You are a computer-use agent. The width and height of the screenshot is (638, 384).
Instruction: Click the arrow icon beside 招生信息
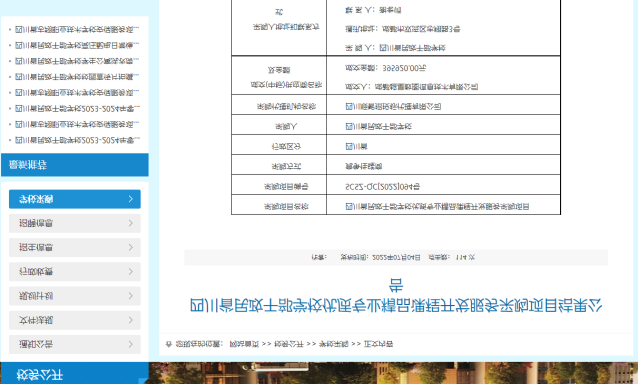tap(131, 247)
